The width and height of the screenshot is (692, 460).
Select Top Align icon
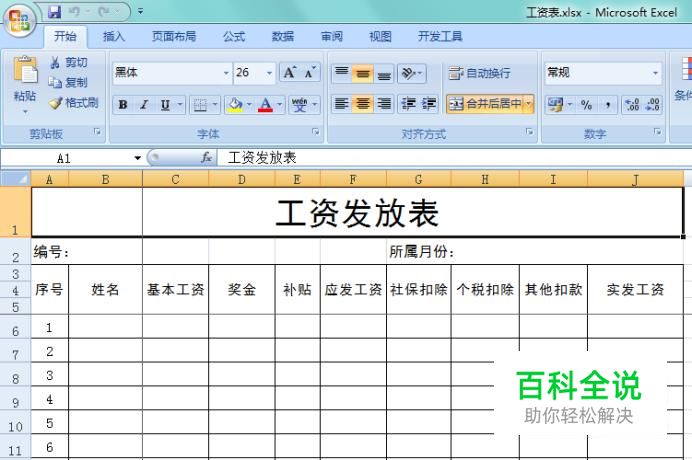(x=342, y=73)
